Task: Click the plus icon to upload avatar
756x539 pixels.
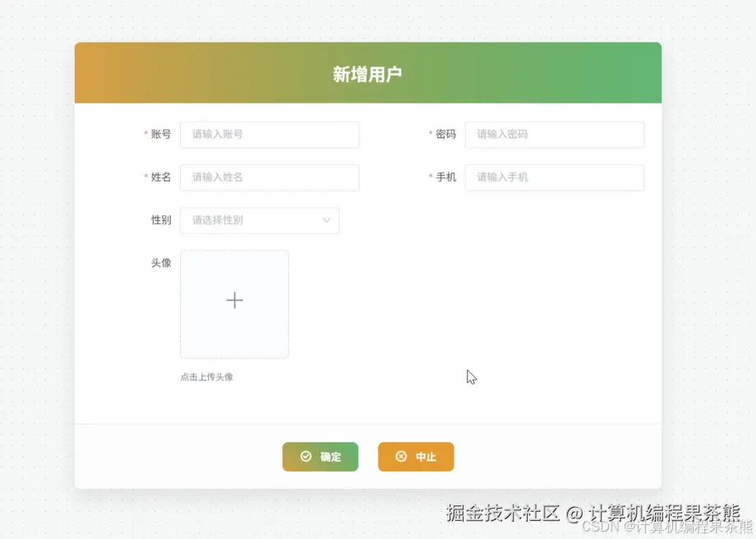Action: tap(234, 300)
